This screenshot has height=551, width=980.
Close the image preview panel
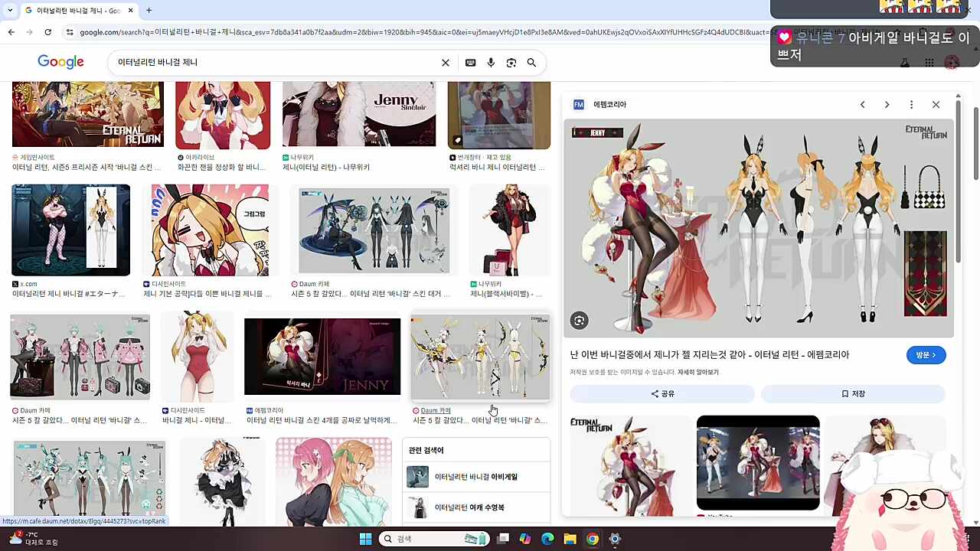coord(936,104)
